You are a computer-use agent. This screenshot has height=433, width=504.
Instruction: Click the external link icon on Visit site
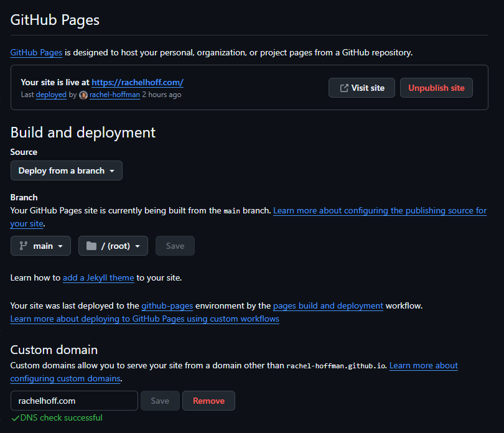point(343,88)
